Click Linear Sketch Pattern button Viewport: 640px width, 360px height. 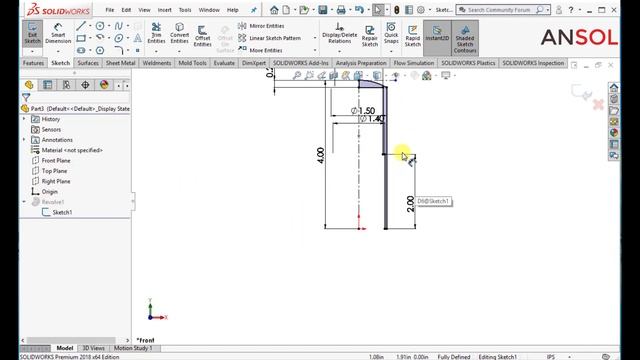click(x=270, y=38)
